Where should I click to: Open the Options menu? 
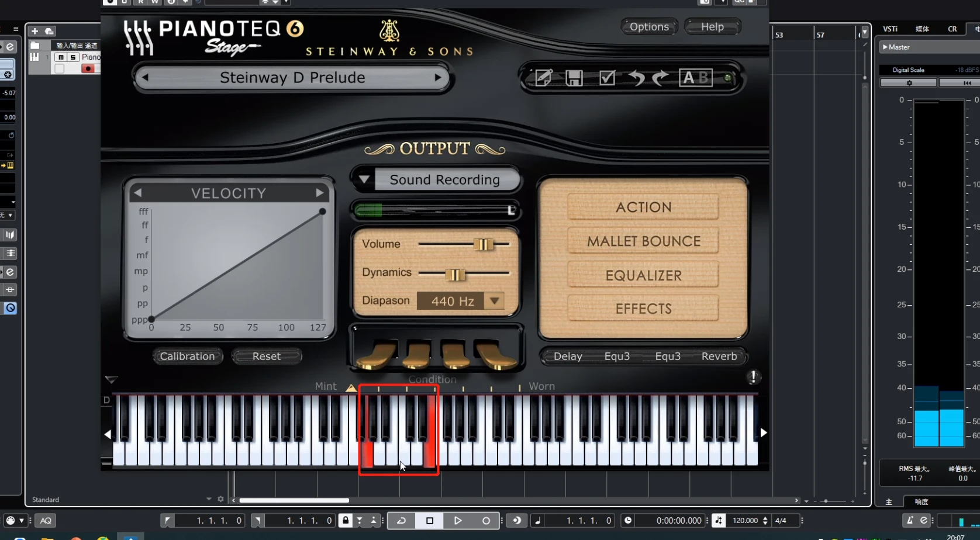click(649, 26)
